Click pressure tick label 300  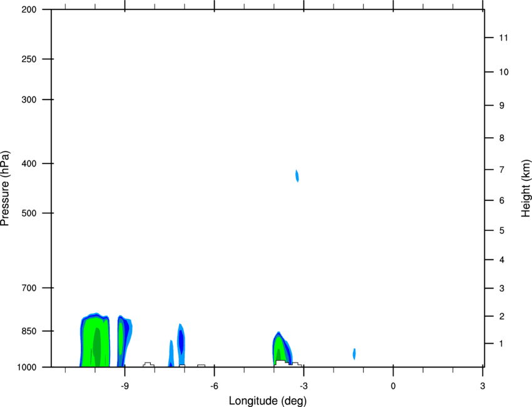click(x=29, y=100)
